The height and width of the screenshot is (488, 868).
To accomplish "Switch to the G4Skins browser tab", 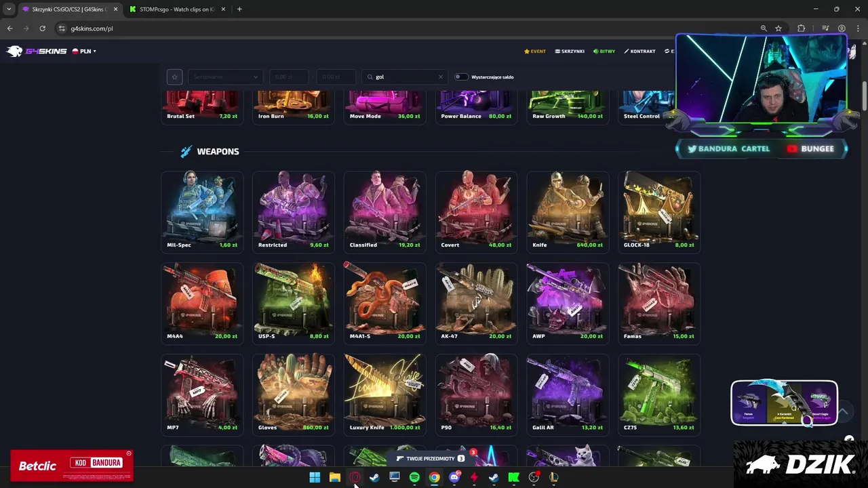I will click(x=69, y=9).
